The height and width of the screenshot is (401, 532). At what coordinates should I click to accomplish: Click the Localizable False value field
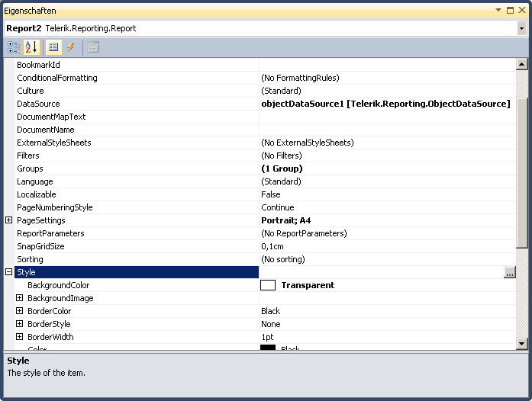382,194
